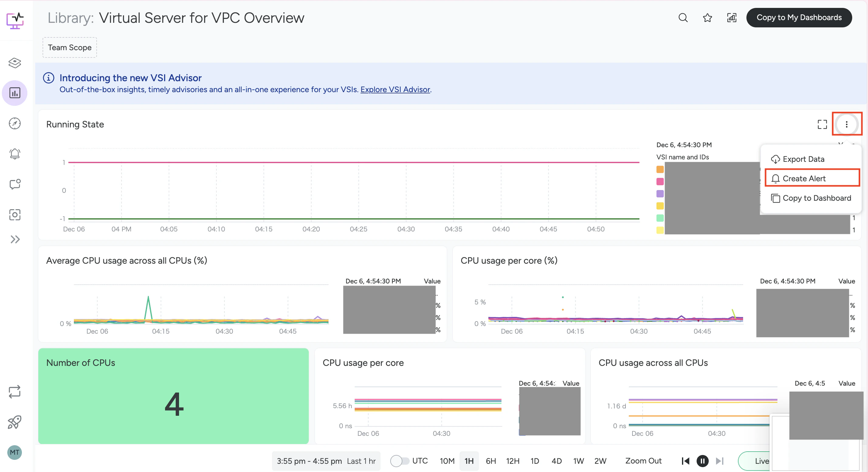Expand sidebar with double chevron
The width and height of the screenshot is (868, 472).
[15, 239]
